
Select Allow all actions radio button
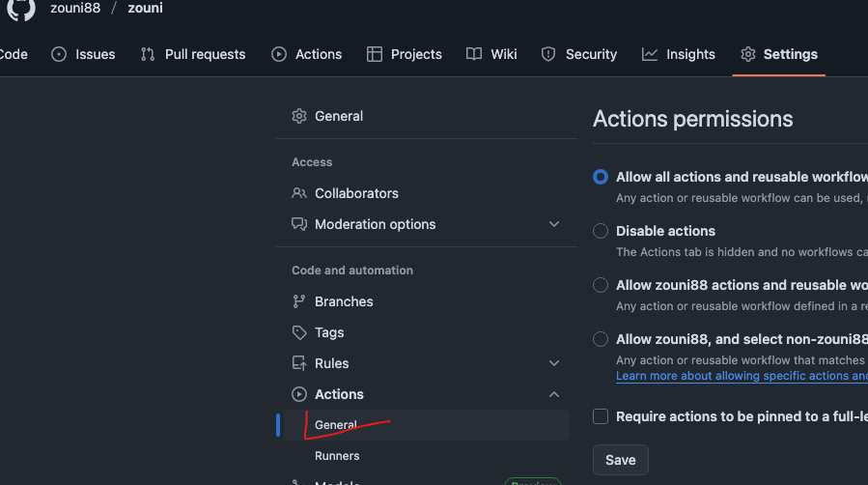click(x=601, y=177)
